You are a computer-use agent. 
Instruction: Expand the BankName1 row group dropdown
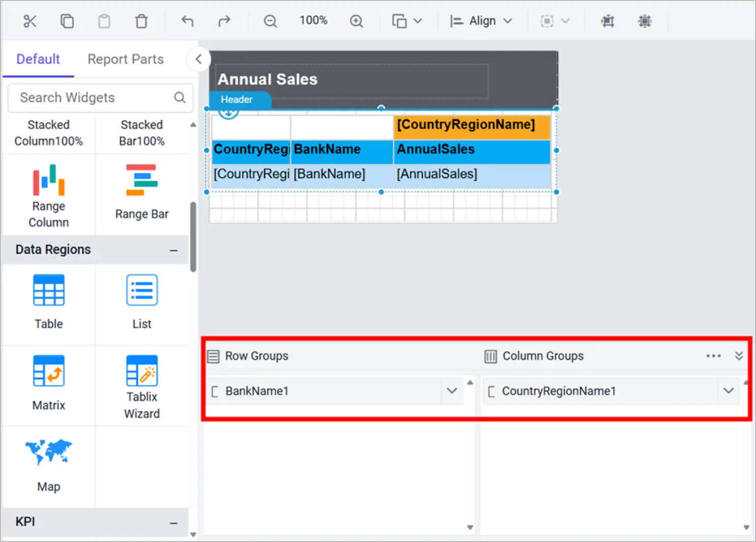(451, 391)
